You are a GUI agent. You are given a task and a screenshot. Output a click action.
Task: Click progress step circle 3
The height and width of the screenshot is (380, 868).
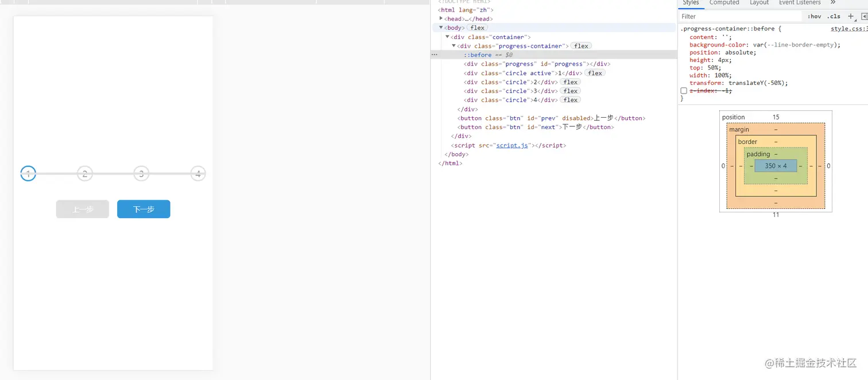(x=141, y=173)
